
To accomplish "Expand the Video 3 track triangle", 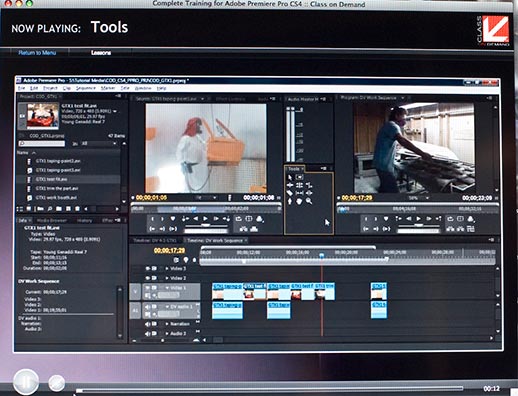I will (x=167, y=268).
